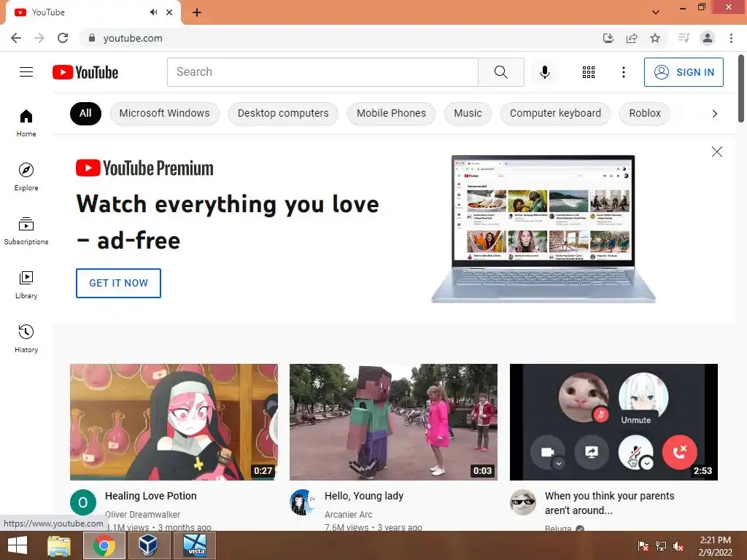Click the YouTube logo
The width and height of the screenshot is (747, 560).
coord(85,72)
